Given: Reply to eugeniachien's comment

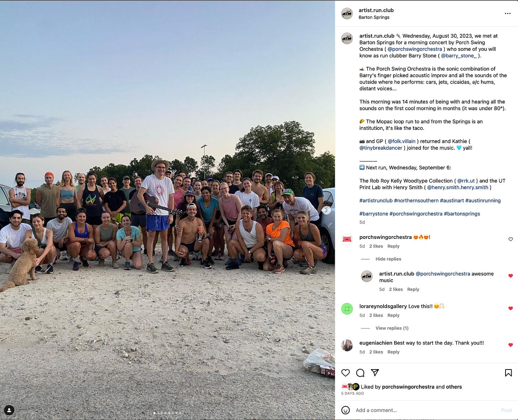Looking at the screenshot, I should point(393,352).
